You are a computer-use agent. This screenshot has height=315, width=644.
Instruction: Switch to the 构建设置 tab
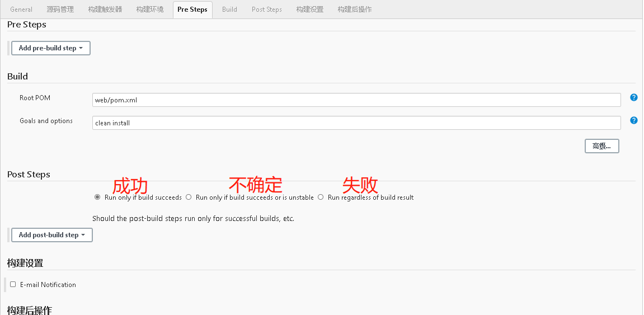pyautogui.click(x=310, y=10)
